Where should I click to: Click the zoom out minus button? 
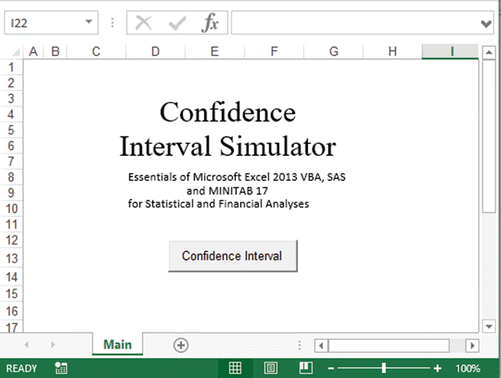tap(331, 368)
